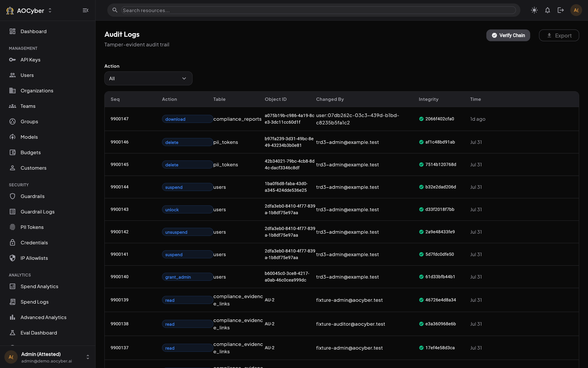Click the Export button
Viewport: 588px width, 368px height.
pos(559,35)
